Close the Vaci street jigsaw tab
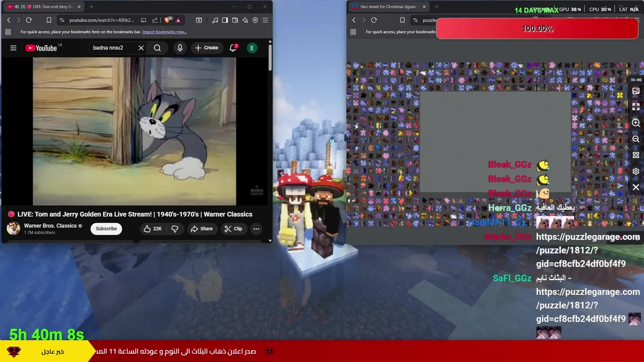Viewport: 644px width, 362px height. [424, 7]
